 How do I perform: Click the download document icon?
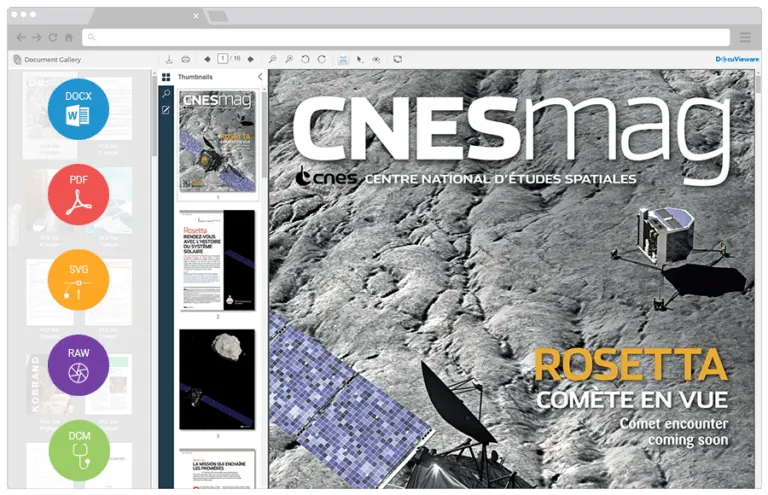pyautogui.click(x=169, y=59)
